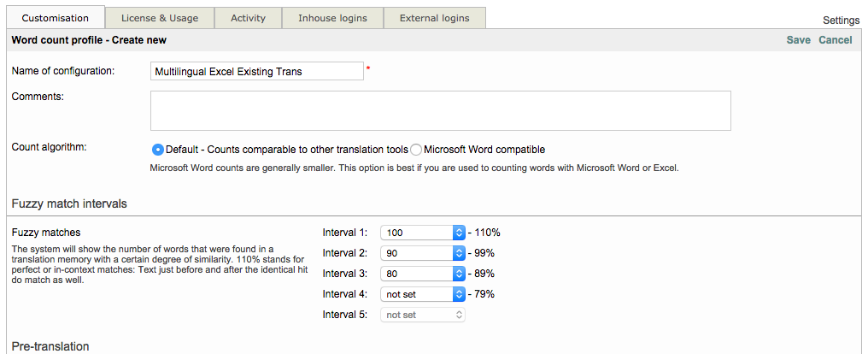Go to the Activity tab
The image size is (868, 354).
point(248,18)
